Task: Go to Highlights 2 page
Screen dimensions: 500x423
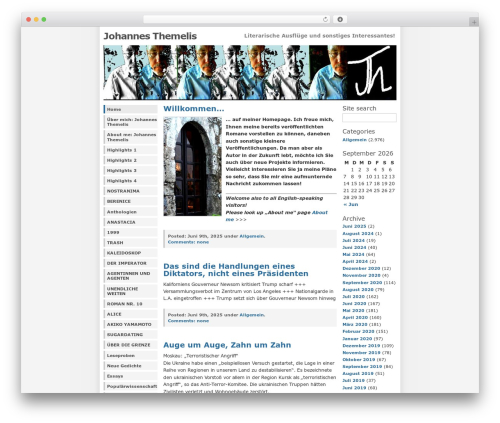Action: pos(131,160)
